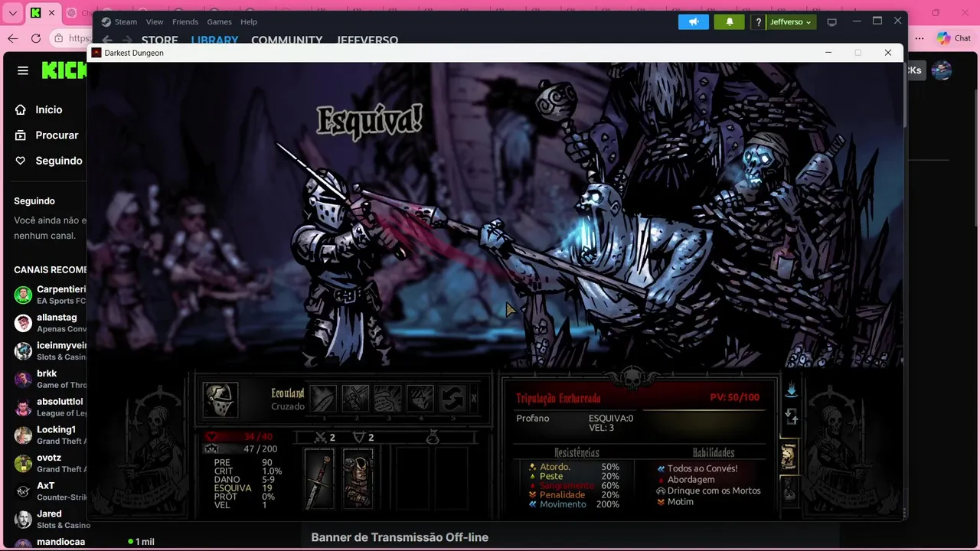Image resolution: width=980 pixels, height=551 pixels.
Task: Click the 'Movimento' resistance row
Action: [574, 504]
